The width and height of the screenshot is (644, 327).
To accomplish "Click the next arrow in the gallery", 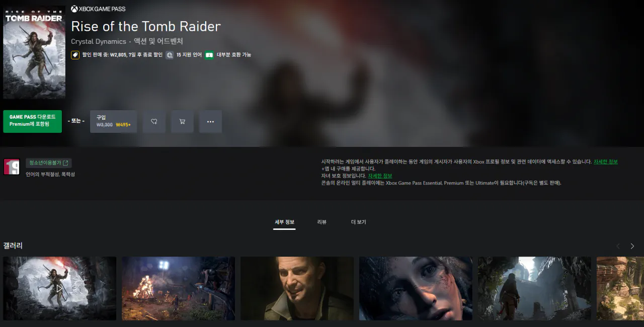I will (x=632, y=246).
